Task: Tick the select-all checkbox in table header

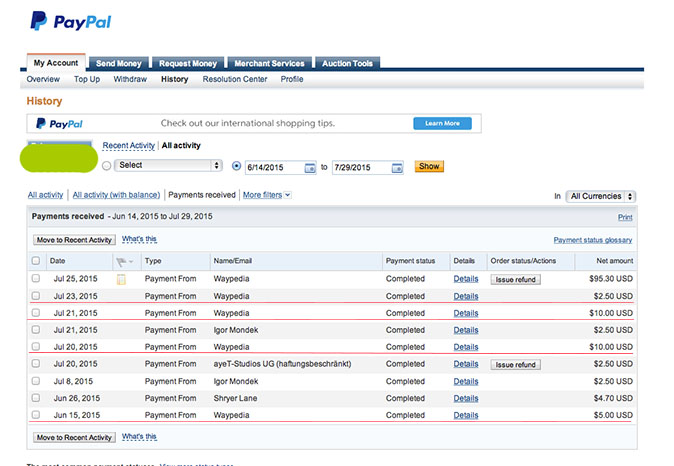Action: [x=36, y=261]
